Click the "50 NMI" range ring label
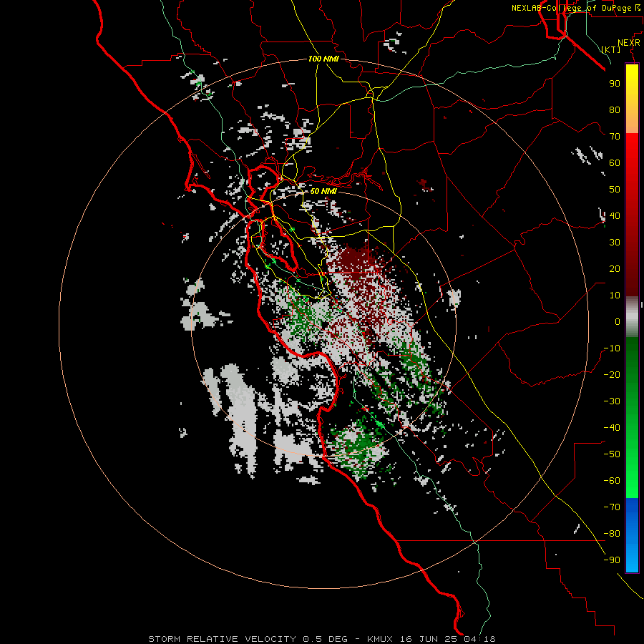The image size is (644, 644). click(x=323, y=191)
